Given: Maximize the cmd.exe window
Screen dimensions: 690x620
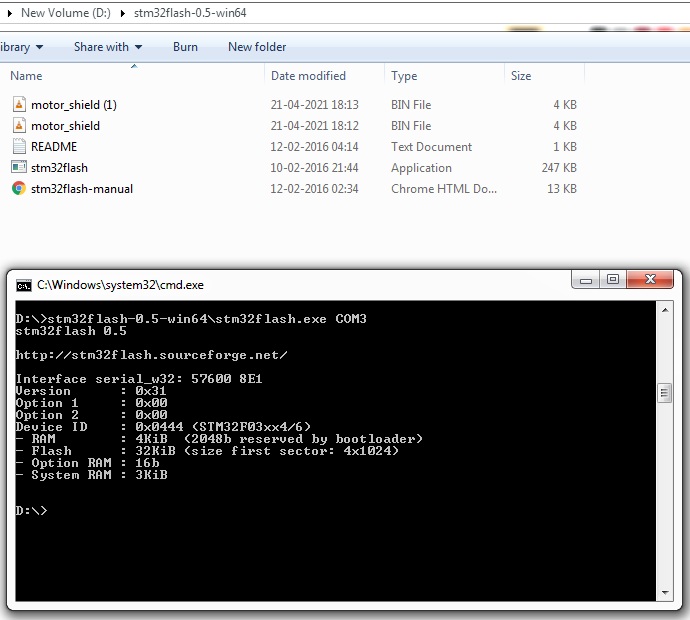Looking at the screenshot, I should pos(613,280).
